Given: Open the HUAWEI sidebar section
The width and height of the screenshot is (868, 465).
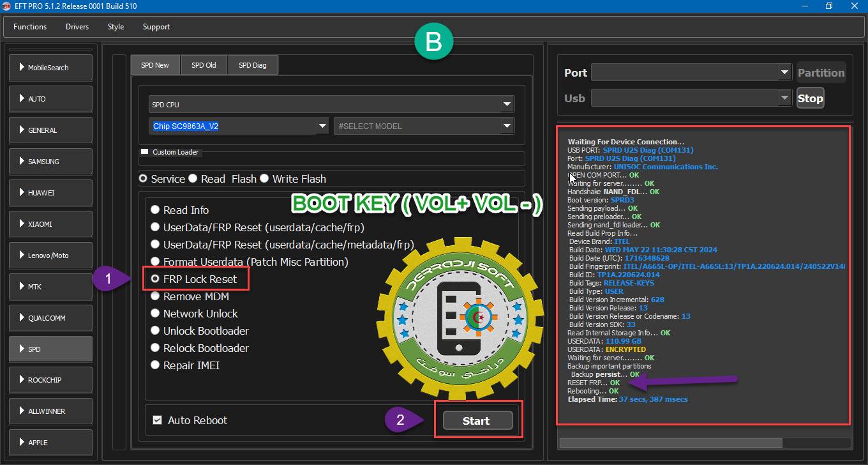Looking at the screenshot, I should 50,193.
